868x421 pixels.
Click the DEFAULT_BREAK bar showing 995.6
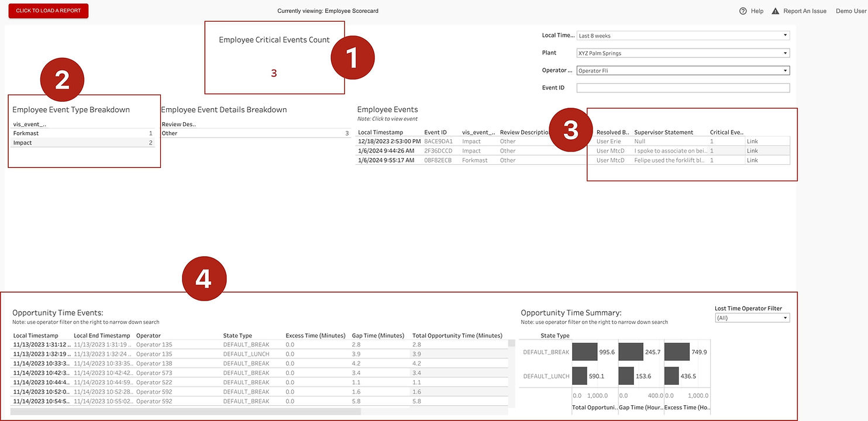pyautogui.click(x=585, y=351)
